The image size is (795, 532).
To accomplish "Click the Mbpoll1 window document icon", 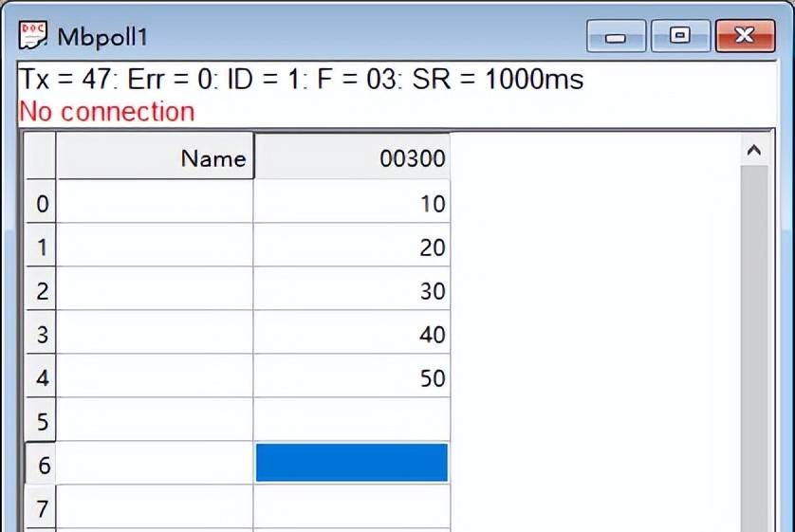I will click(x=33, y=37).
